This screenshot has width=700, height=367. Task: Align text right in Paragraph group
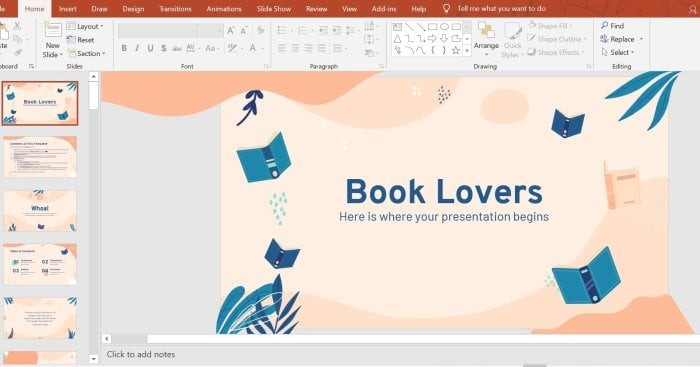pos(308,48)
